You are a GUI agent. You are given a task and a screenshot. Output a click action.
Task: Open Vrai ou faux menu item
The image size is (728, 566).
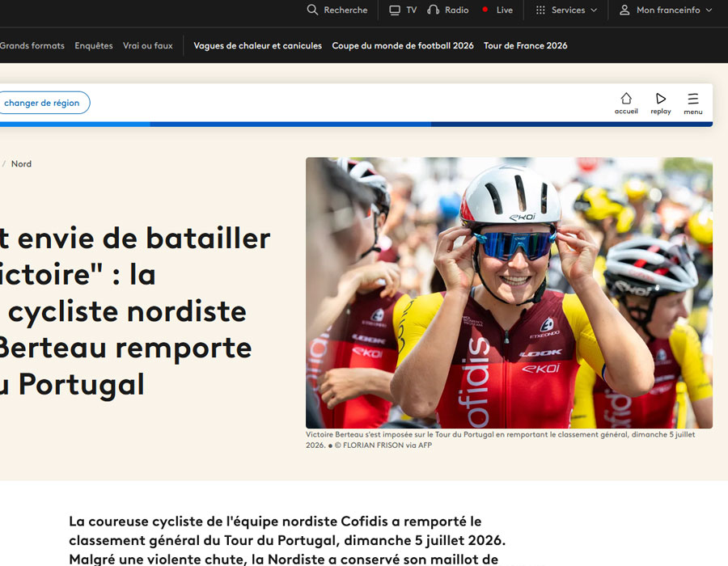click(148, 45)
